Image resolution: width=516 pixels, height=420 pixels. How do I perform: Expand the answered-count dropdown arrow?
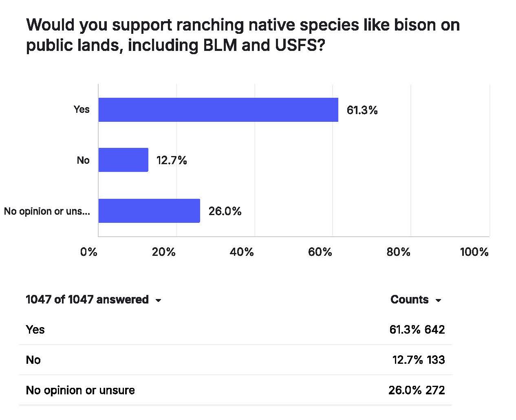point(159,300)
